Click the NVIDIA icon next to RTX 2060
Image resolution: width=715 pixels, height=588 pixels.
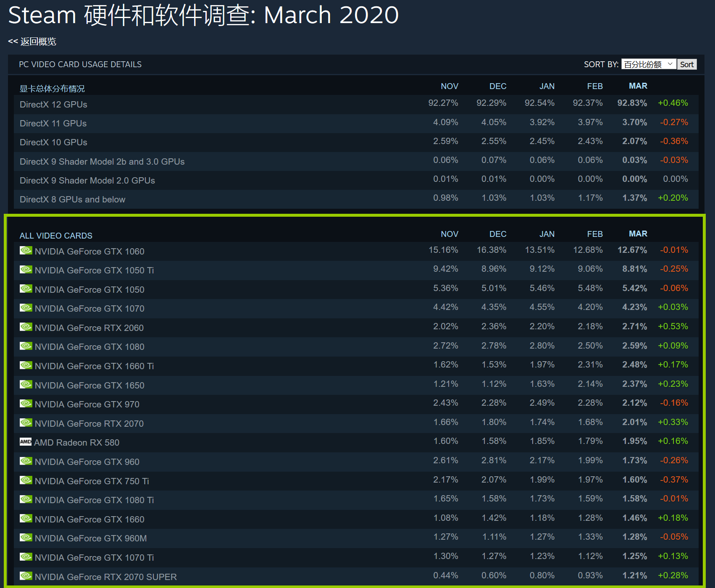(26, 327)
